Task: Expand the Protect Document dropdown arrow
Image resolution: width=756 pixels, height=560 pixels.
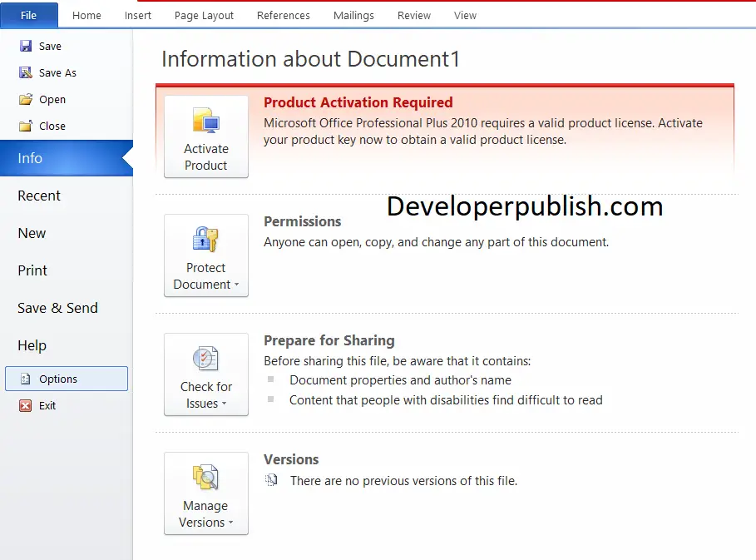Action: [x=237, y=285]
